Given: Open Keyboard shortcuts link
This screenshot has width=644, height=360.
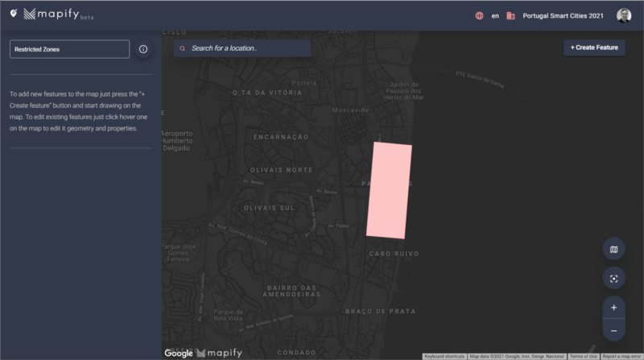Looking at the screenshot, I should pyautogui.click(x=444, y=356).
